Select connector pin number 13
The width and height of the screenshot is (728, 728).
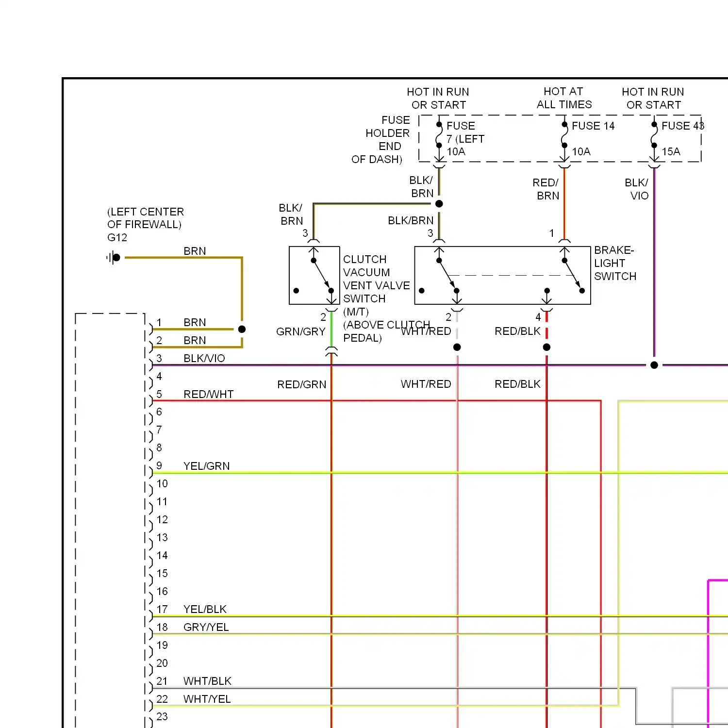click(x=162, y=537)
